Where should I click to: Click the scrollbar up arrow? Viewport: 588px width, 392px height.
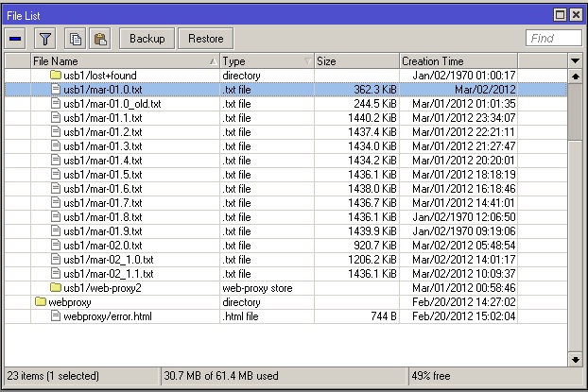(x=576, y=77)
